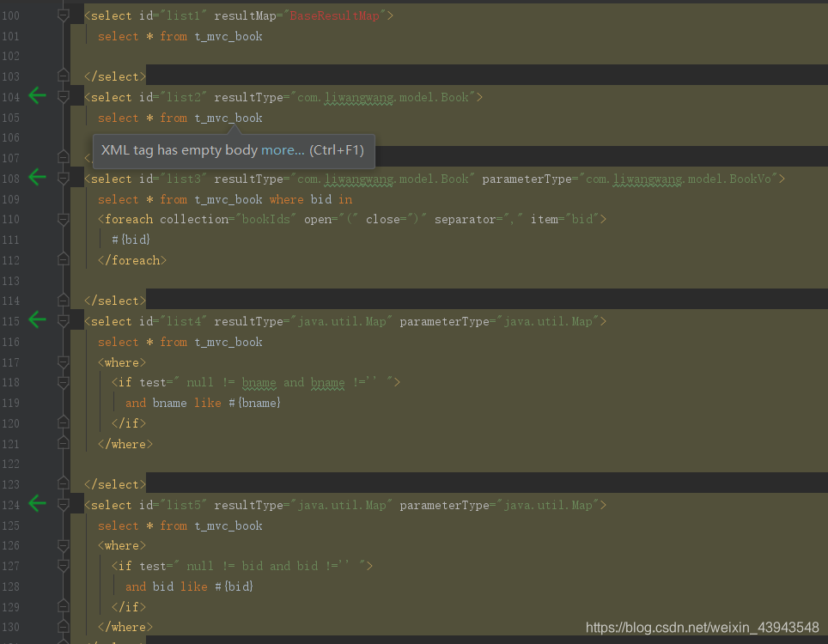This screenshot has height=644, width=828.
Task: Click line number 100 in the gutter
Action: tap(10, 15)
